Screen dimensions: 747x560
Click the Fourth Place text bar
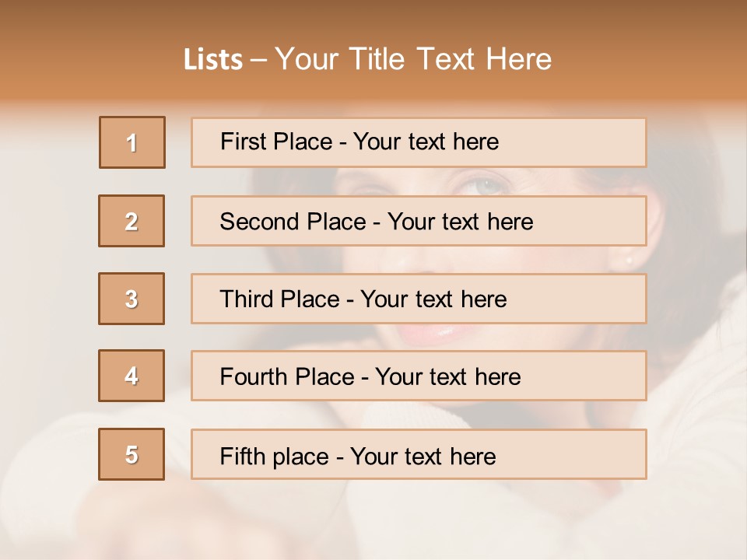[419, 376]
